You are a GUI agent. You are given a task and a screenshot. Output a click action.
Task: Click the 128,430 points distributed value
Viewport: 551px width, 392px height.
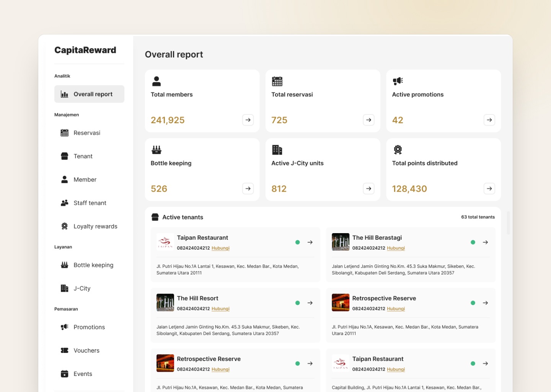[x=409, y=189]
